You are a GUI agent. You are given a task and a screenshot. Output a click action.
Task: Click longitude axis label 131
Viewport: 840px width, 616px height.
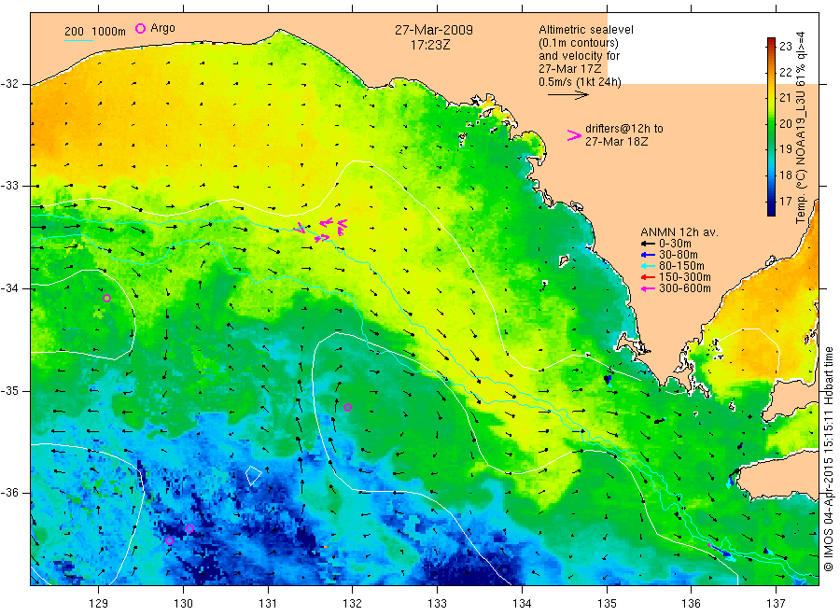pos(268,604)
